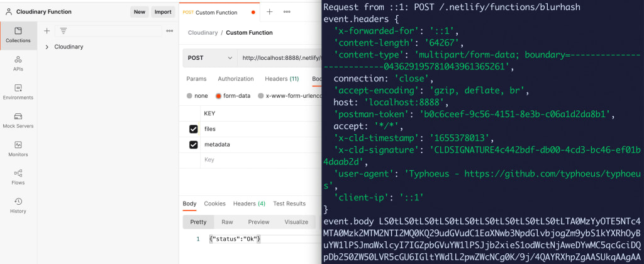The width and height of the screenshot is (644, 264).
Task: Select the Pretty response view
Action: click(198, 222)
